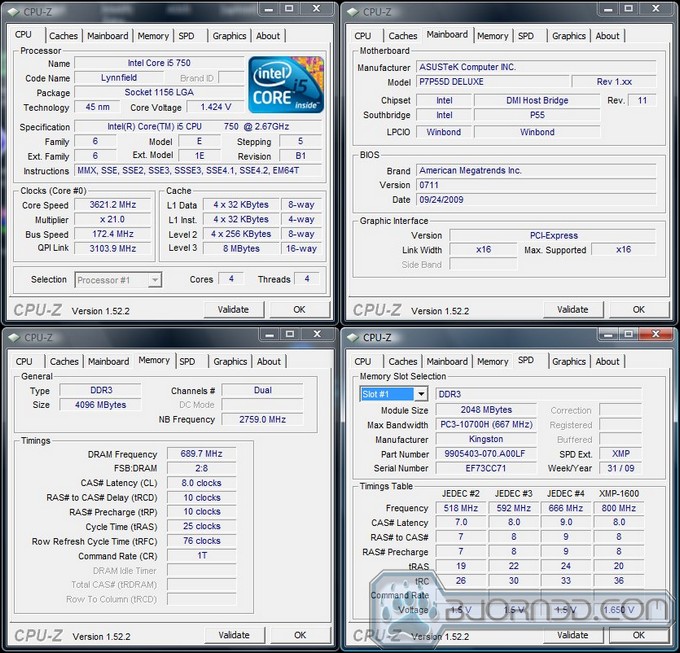Open About tab in CPU window
The height and width of the screenshot is (653, 680).
[x=268, y=36]
